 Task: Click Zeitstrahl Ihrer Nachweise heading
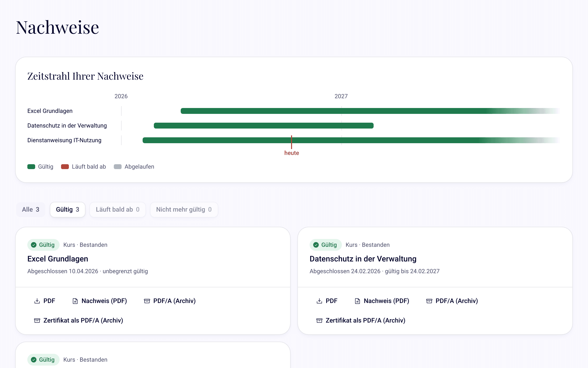(85, 76)
